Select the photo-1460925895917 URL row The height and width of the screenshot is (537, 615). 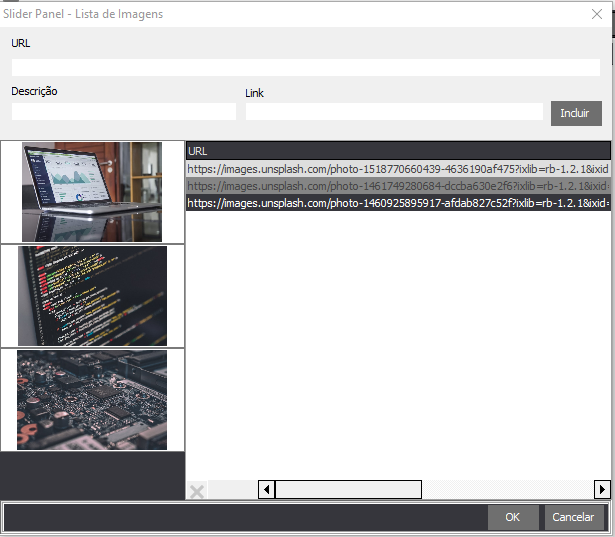pyautogui.click(x=397, y=203)
